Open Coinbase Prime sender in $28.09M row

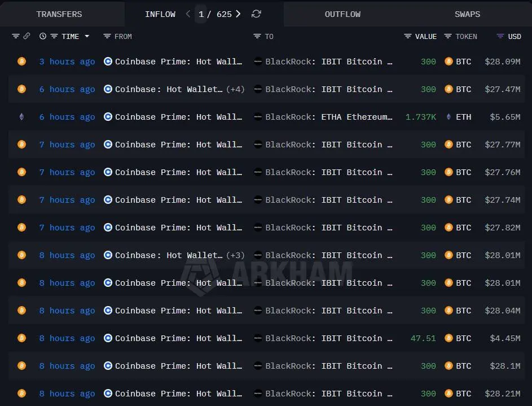(178, 62)
